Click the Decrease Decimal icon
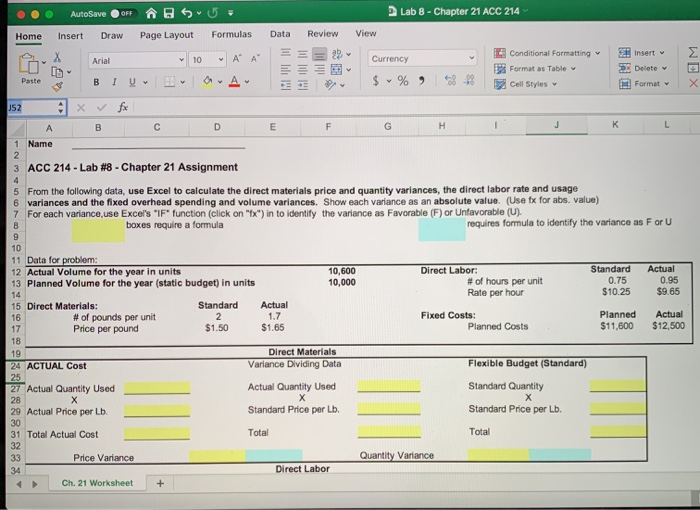 click(x=469, y=80)
